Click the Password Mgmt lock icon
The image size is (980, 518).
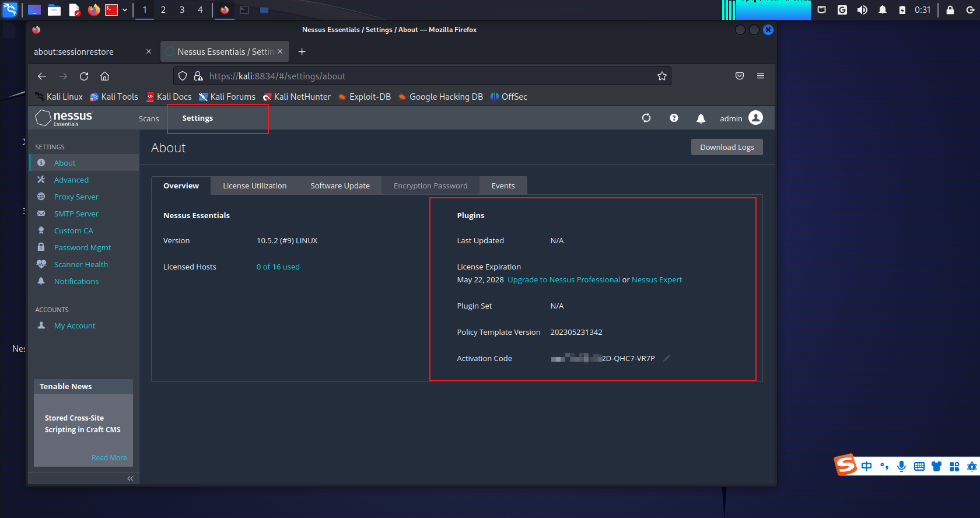click(x=41, y=247)
